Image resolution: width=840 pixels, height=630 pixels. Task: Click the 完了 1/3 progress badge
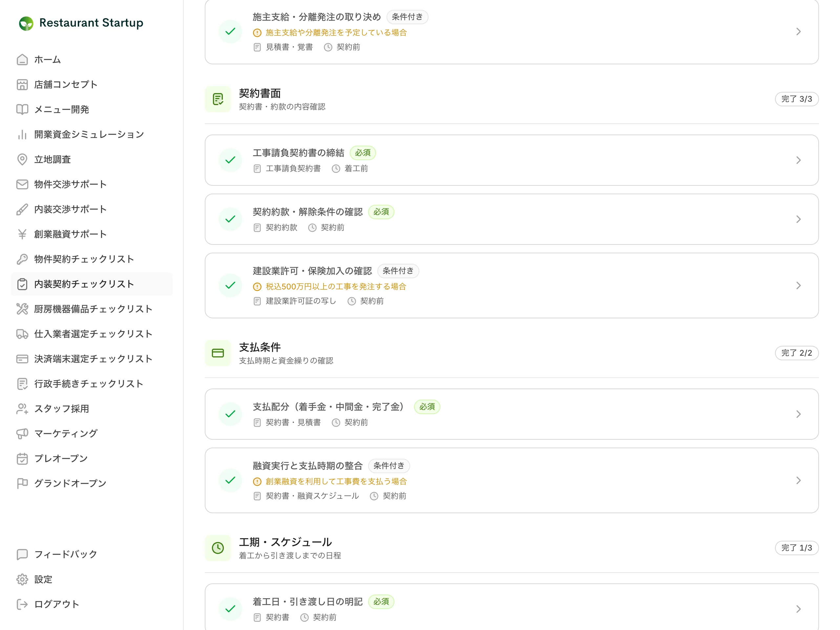pos(796,548)
